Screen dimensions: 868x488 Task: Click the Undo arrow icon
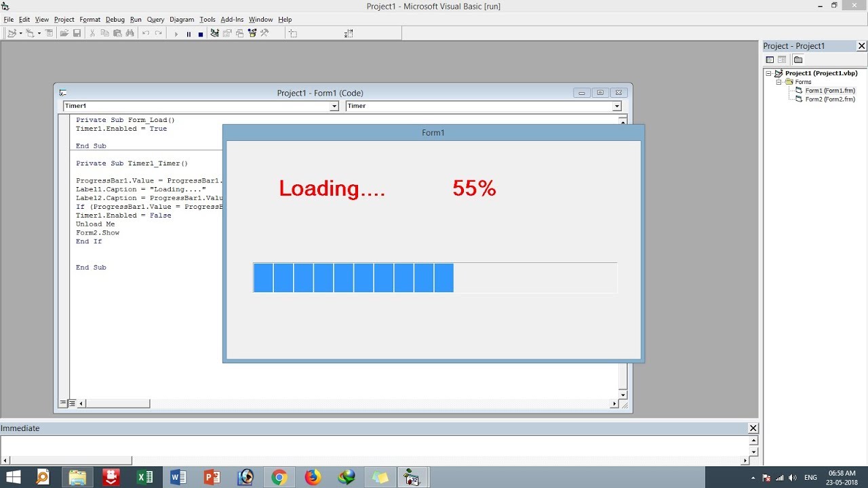146,33
